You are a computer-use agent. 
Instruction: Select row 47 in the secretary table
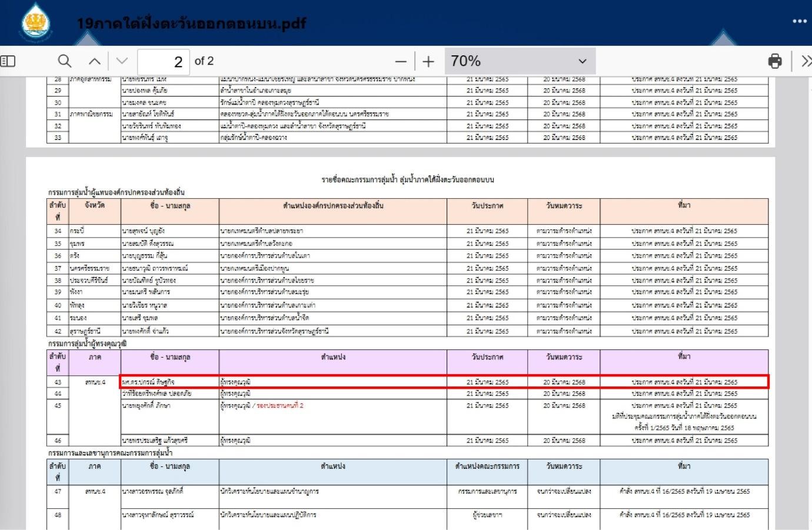[x=58, y=491]
